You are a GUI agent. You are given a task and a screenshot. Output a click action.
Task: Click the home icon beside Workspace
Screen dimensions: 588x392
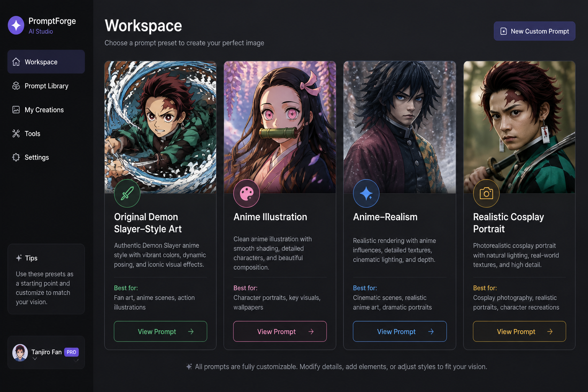point(16,62)
